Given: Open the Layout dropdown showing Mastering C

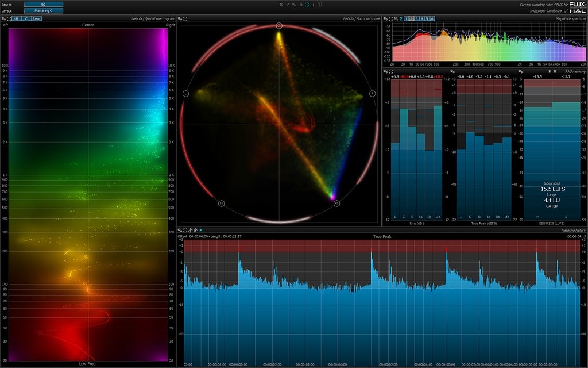Looking at the screenshot, I should pyautogui.click(x=44, y=10).
